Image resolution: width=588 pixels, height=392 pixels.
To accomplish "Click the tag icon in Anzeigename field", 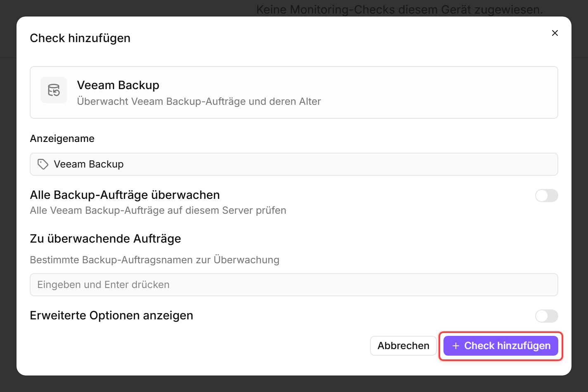I will 43,164.
